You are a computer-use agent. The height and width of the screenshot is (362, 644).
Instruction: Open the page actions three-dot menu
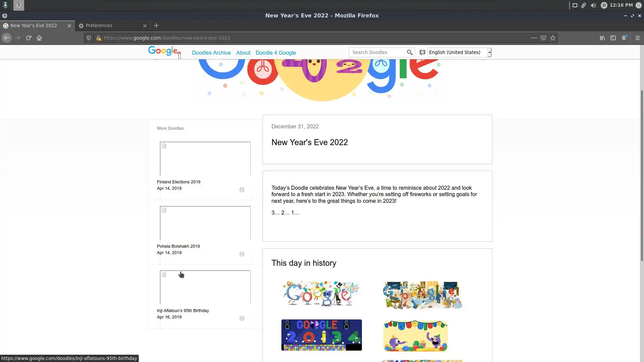pos(534,38)
